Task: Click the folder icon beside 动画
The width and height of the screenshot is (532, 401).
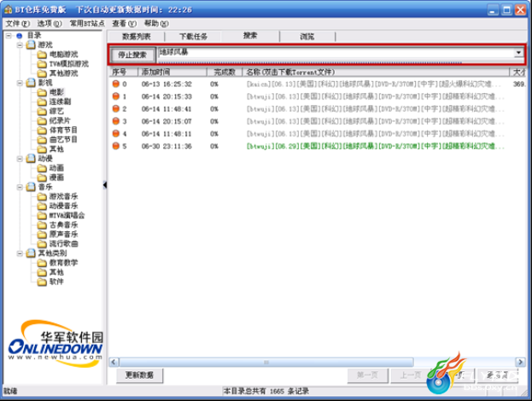Action: (x=42, y=168)
